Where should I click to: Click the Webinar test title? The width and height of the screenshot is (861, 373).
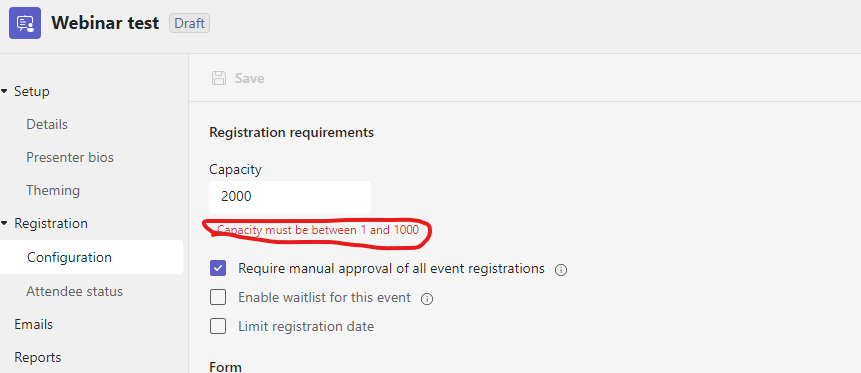point(105,23)
